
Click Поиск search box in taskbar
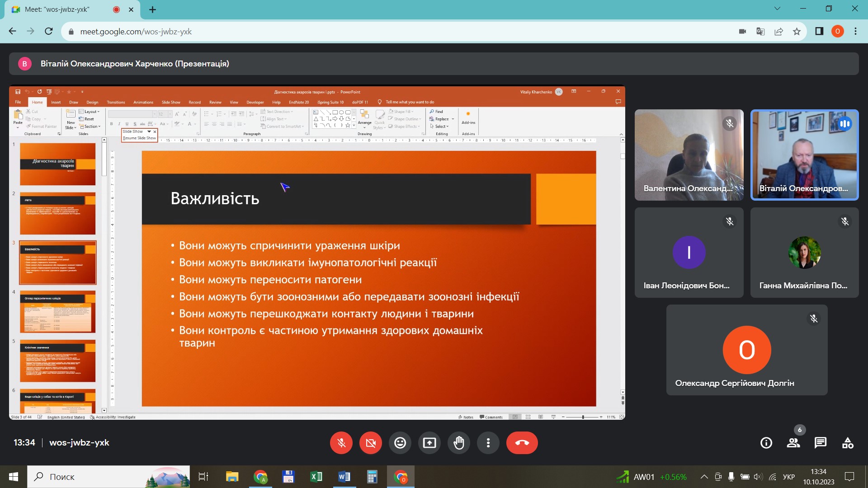[108, 477]
